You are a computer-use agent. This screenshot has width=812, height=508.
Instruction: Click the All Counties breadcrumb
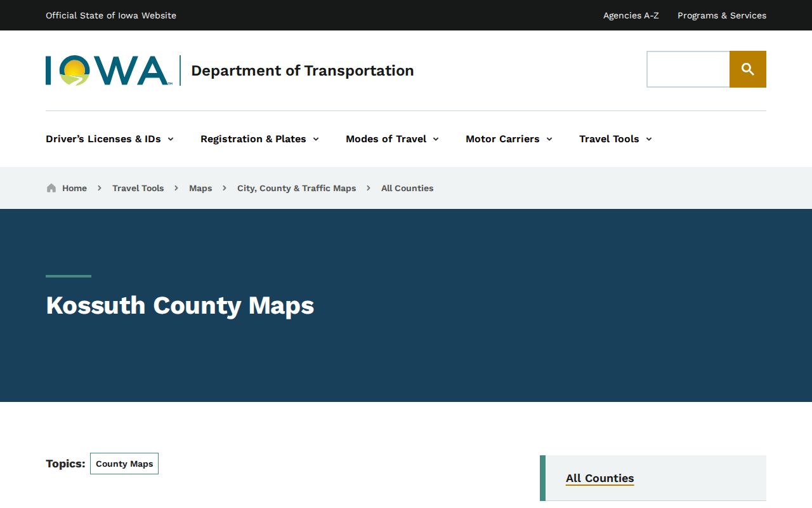(407, 188)
